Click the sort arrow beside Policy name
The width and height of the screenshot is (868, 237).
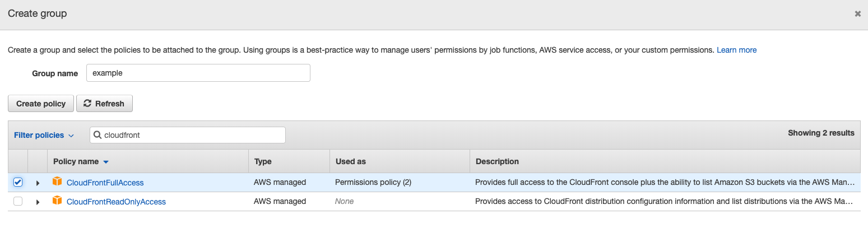[x=106, y=162]
